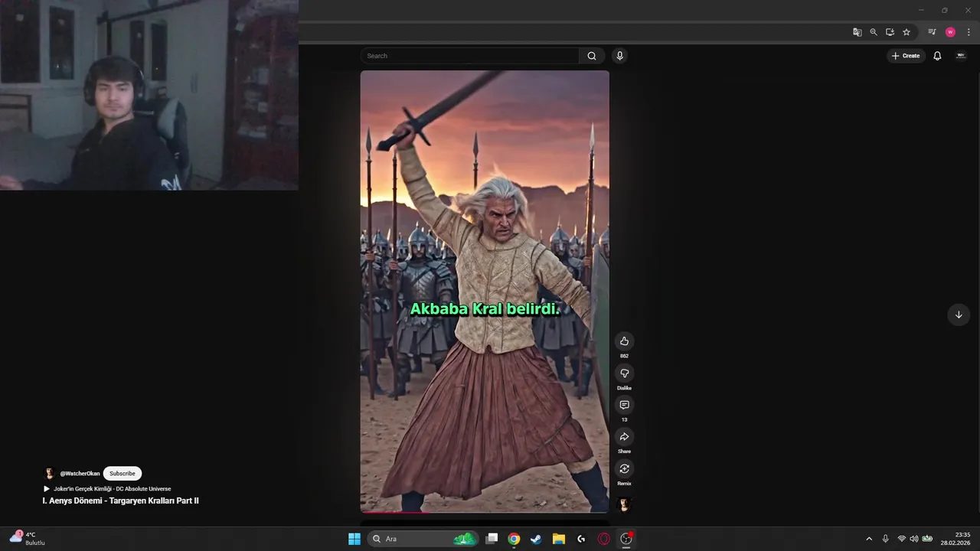Screen dimensions: 980x551
Task: Minimize the Chrome window
Action: pyautogui.click(x=920, y=10)
